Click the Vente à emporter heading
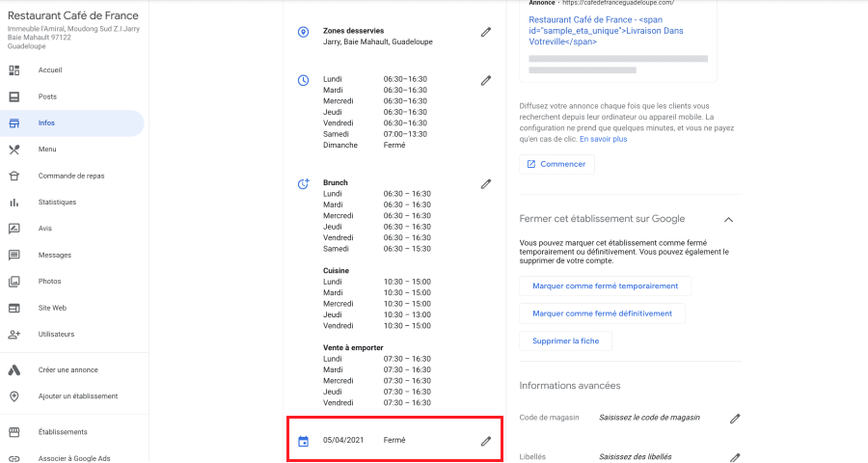This screenshot has width=868, height=463. [x=353, y=348]
